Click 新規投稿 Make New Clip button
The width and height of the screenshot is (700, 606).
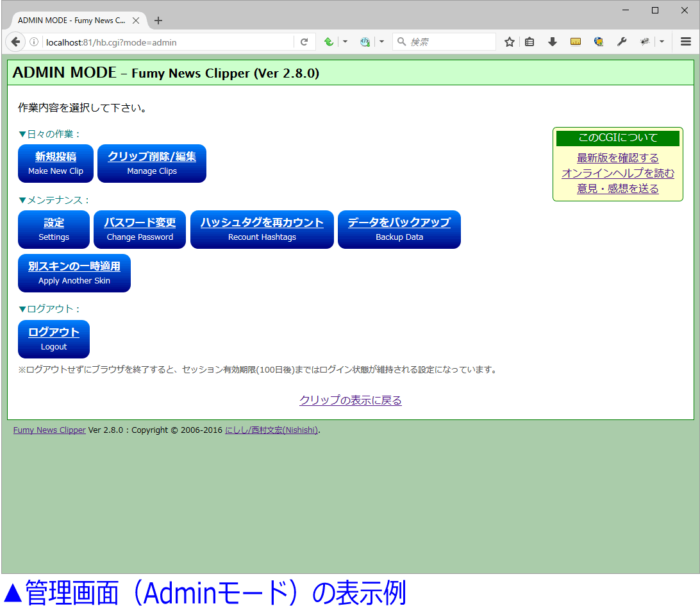(56, 164)
